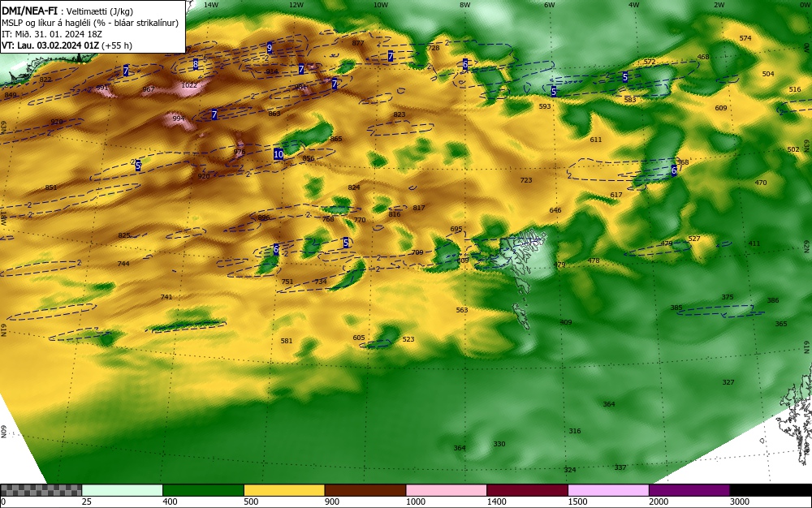Click the hail probability label 9
This screenshot has width=812, height=508.
pos(270,48)
